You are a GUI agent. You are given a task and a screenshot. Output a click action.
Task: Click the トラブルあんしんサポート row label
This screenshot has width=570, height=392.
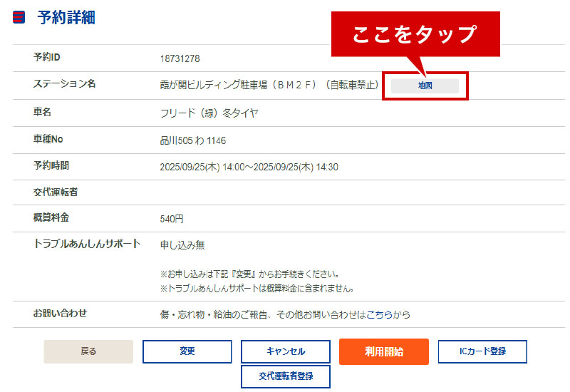coord(87,244)
